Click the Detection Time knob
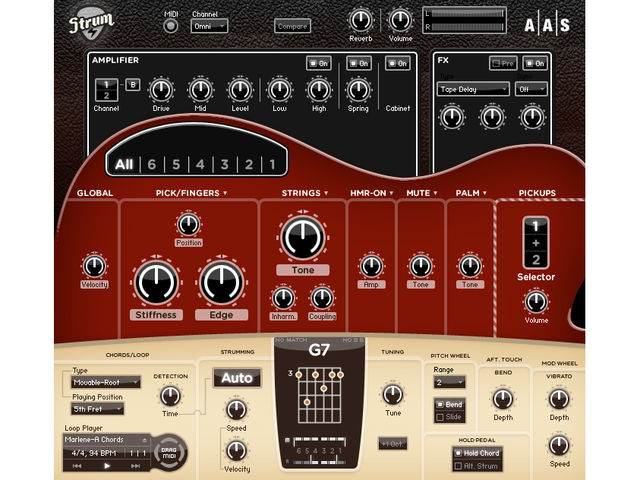Viewport: 640px width, 480px height. [170, 396]
